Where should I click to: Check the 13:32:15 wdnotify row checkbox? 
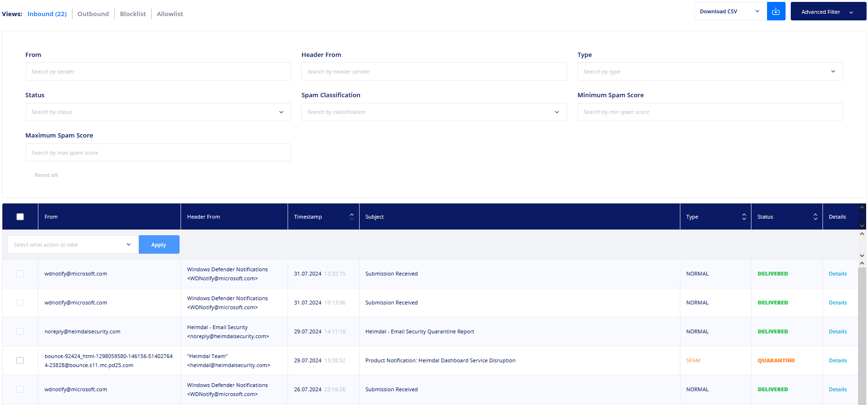[x=20, y=274]
